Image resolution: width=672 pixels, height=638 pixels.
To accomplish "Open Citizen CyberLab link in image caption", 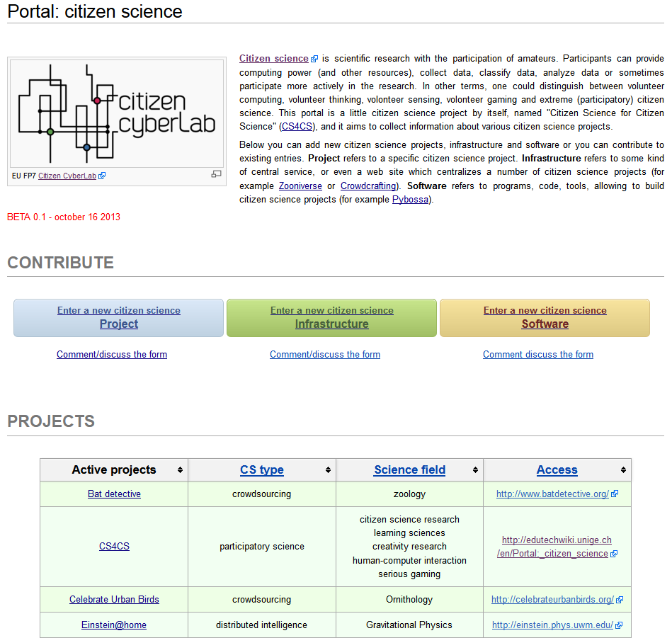I will point(67,176).
